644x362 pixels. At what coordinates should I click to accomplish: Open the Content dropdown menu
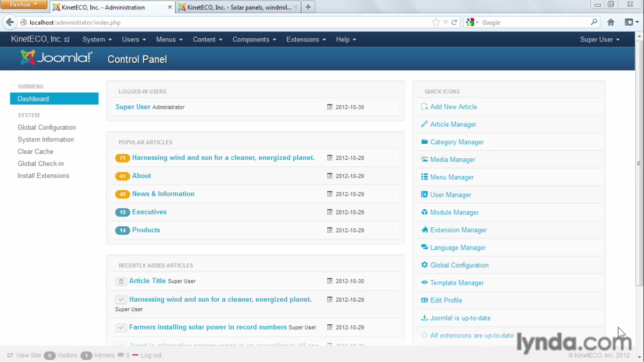(x=207, y=40)
